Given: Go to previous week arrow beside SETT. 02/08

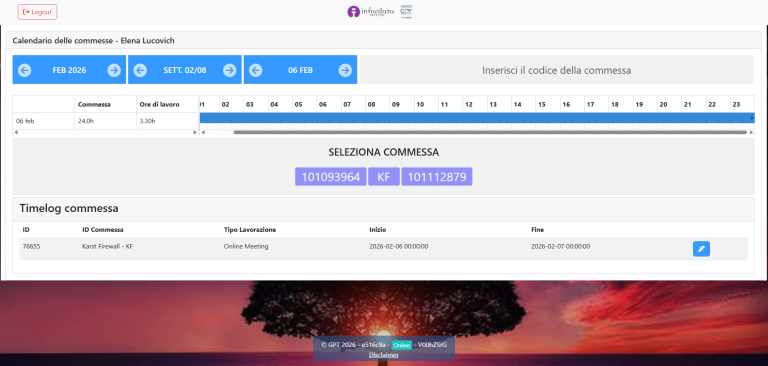Looking at the screenshot, I should [140, 71].
